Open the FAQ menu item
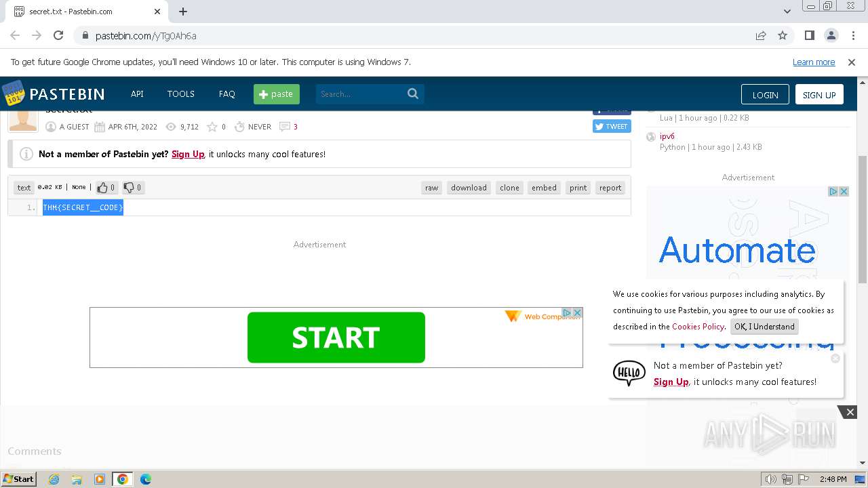This screenshot has width=868, height=488. coord(227,94)
